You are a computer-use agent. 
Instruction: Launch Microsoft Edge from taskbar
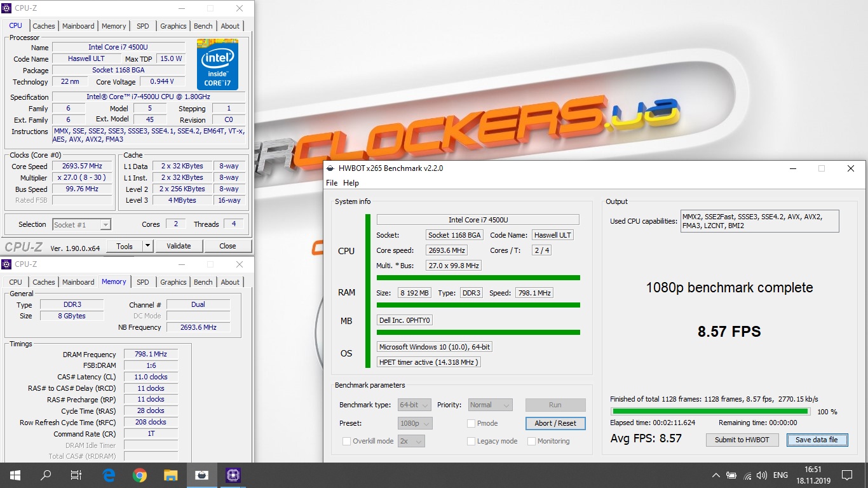(x=109, y=475)
